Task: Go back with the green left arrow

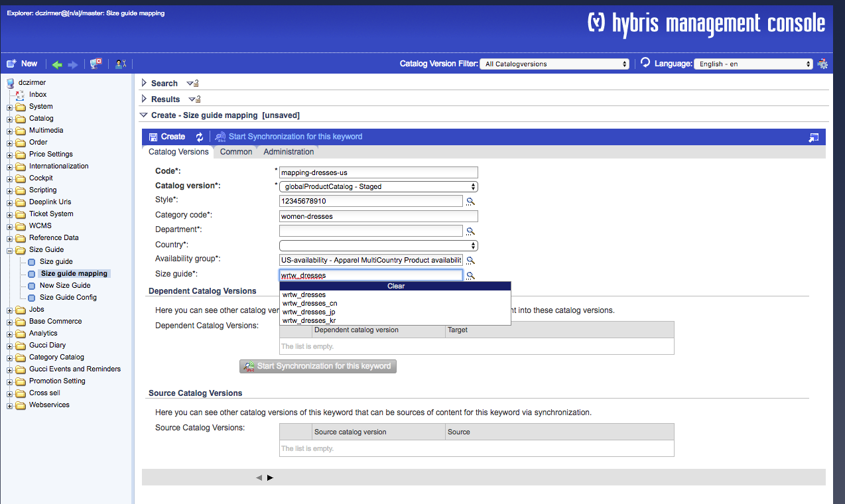Action: click(x=57, y=64)
